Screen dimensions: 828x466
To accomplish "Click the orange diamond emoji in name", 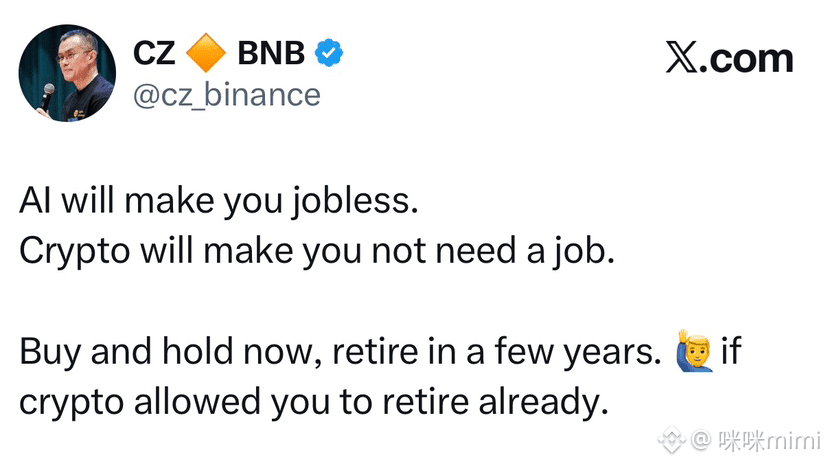I will point(206,53).
